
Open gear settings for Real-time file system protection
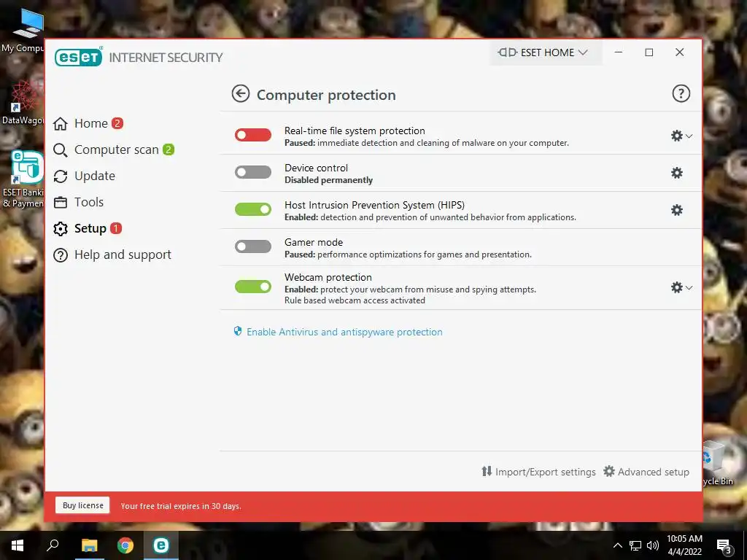tap(676, 136)
